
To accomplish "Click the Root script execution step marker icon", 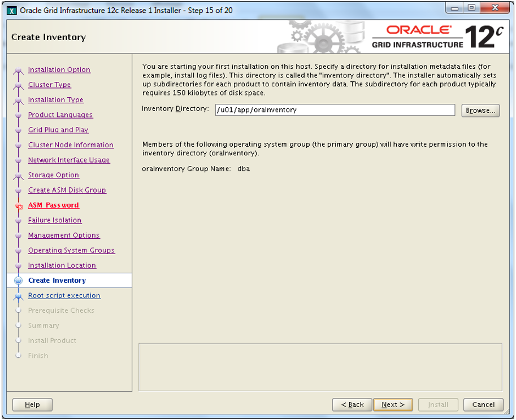I will pos(19,296).
